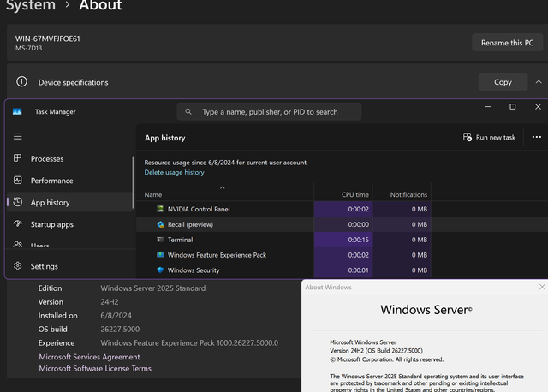Click the Version value 24H2
The height and width of the screenshot is (392, 548).
110,302
